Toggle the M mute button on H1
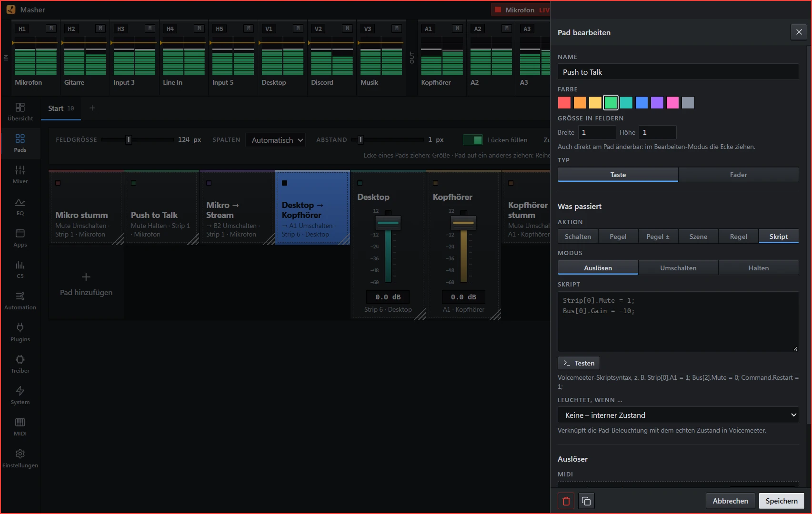Viewport: 812px width, 514px height. coord(51,29)
